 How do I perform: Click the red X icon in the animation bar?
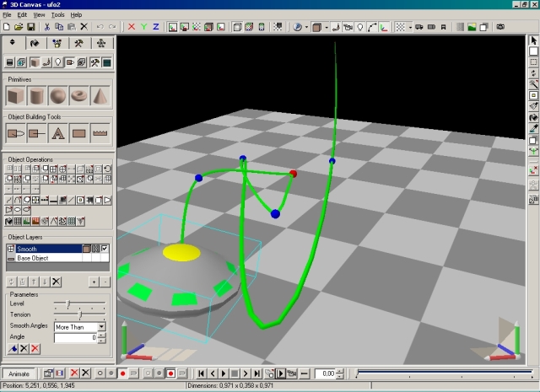coord(74,373)
